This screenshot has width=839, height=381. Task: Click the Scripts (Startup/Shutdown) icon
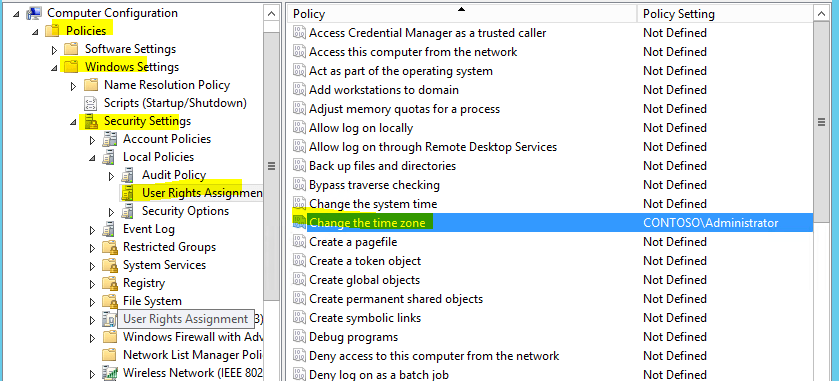click(x=91, y=103)
